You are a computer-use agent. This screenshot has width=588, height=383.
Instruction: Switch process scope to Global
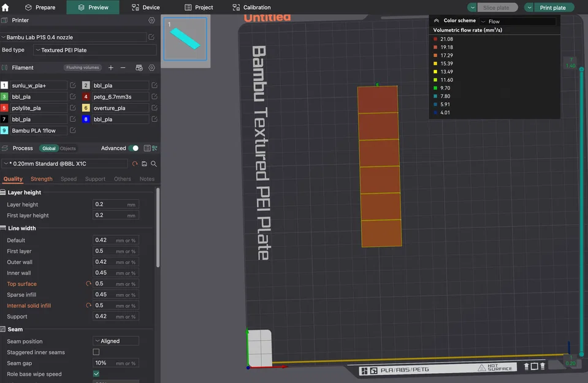tap(49, 148)
